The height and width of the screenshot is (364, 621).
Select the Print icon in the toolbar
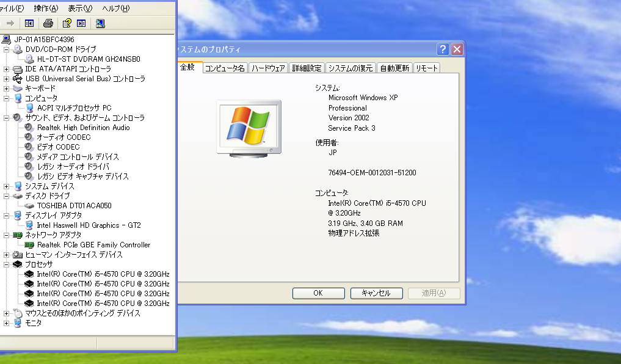click(x=48, y=23)
